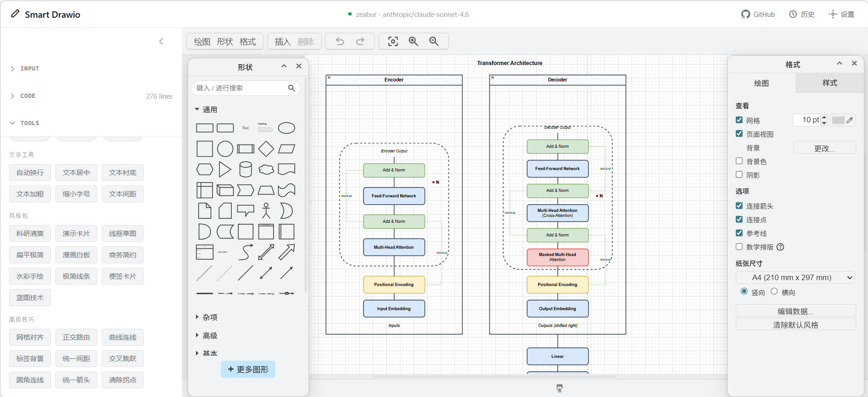This screenshot has height=397, width=868.
Task: Apply the 科研清爽 style pack
Action: click(x=30, y=234)
